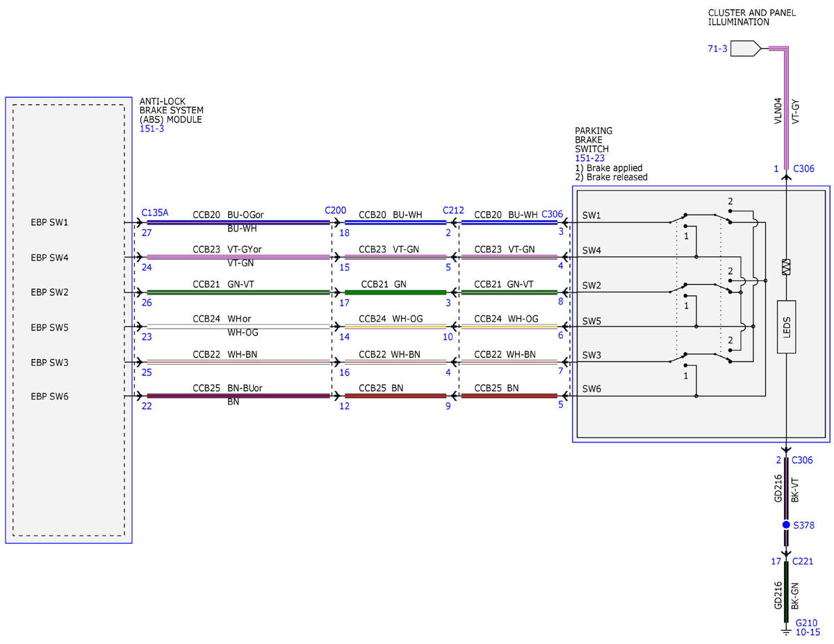The image size is (834, 644).
Task: Click the "BK-GN" wire color label
Action: coord(796,596)
